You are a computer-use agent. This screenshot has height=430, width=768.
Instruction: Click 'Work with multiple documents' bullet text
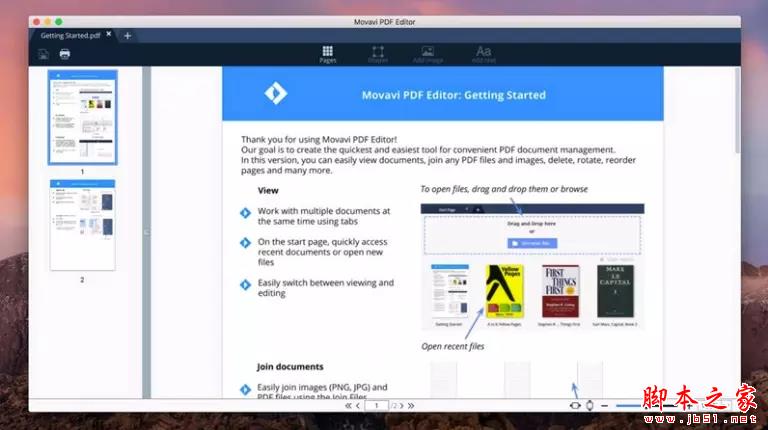coord(324,216)
